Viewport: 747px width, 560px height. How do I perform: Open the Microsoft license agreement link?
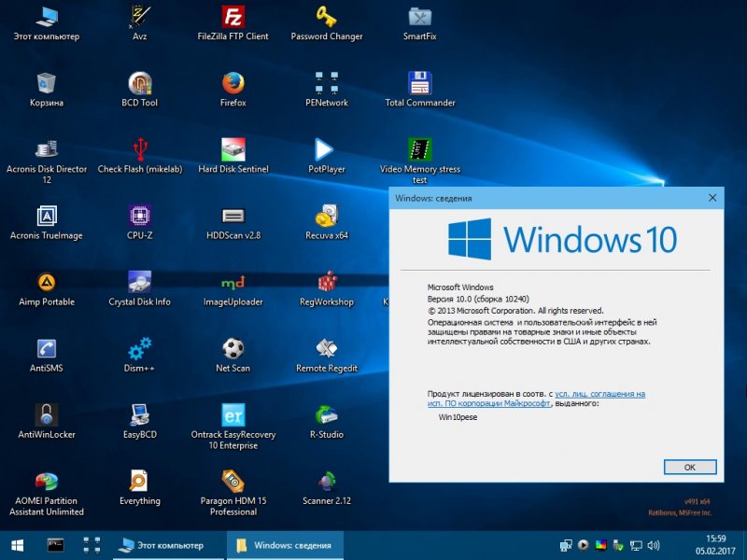(x=536, y=399)
